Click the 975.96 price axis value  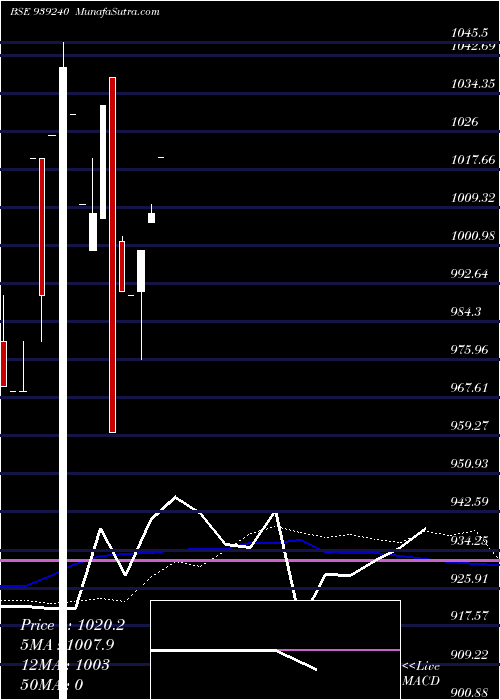point(469,349)
